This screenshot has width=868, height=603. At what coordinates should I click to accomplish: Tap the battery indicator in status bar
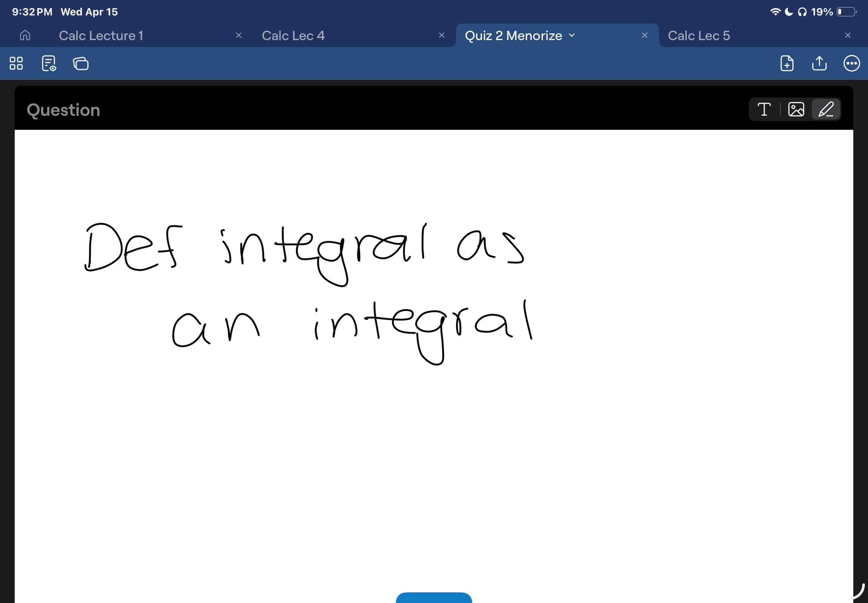pyautogui.click(x=847, y=12)
